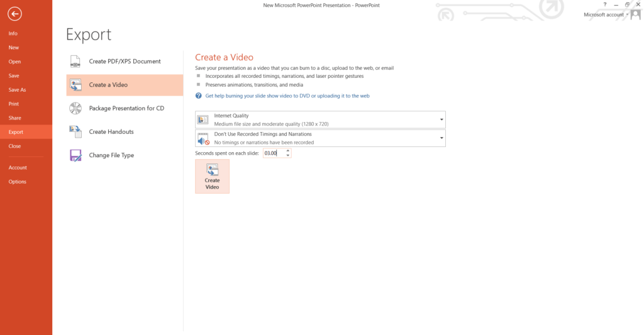Go back using the circular back arrow
The image size is (644, 335).
click(x=14, y=14)
